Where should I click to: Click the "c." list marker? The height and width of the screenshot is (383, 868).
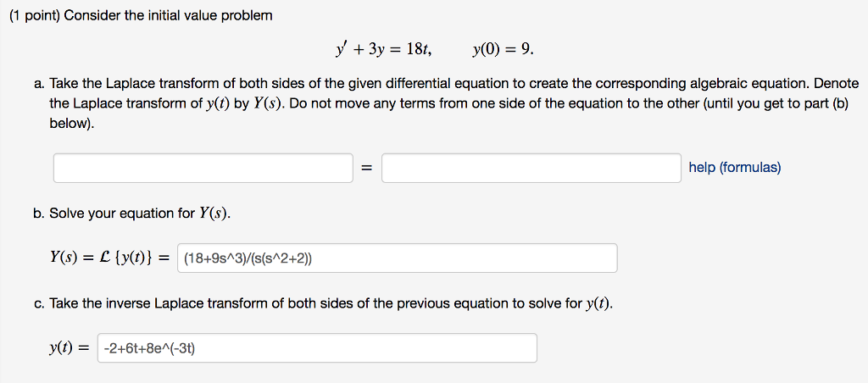[39, 303]
